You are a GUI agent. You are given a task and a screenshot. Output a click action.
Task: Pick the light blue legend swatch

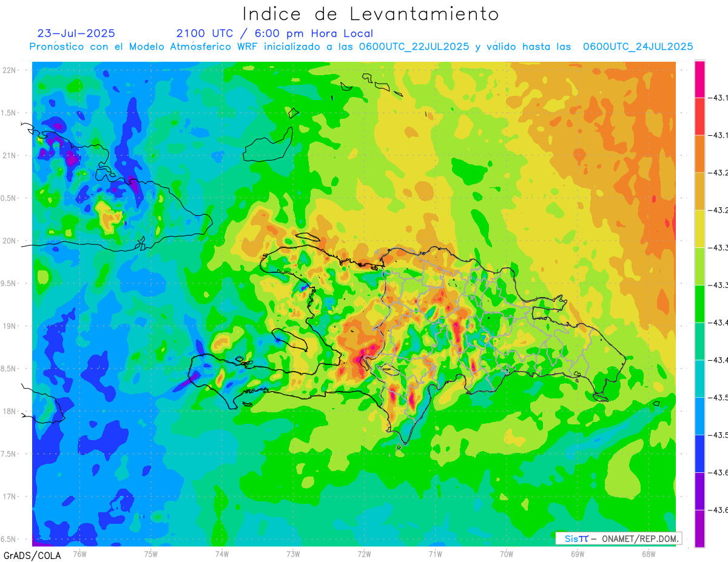tap(699, 416)
